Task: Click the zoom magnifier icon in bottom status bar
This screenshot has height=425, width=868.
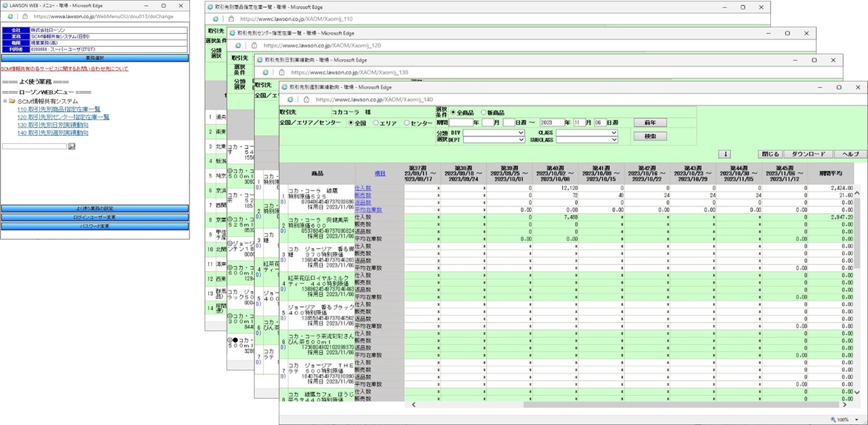Action: pyautogui.click(x=834, y=418)
